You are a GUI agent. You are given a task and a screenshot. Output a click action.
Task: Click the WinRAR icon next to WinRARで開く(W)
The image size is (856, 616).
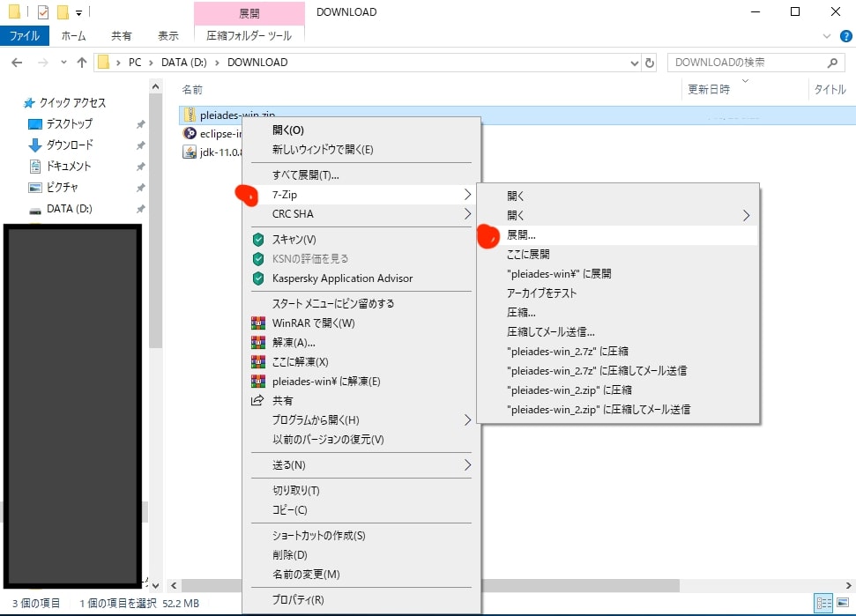tap(258, 323)
